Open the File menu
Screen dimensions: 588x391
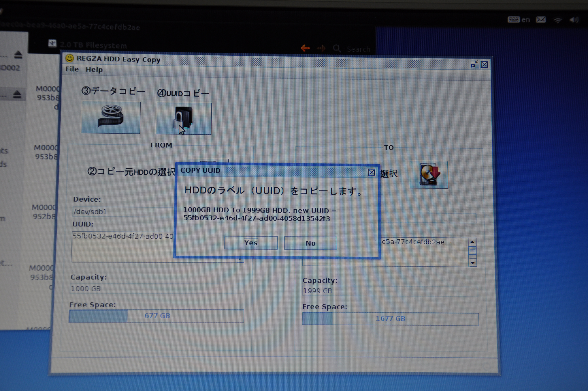[72, 69]
